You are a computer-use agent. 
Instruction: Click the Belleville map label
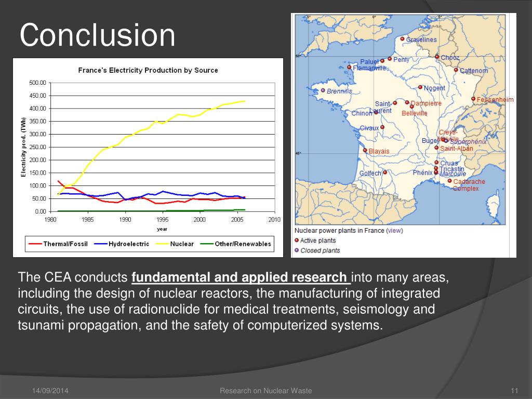pyautogui.click(x=415, y=113)
